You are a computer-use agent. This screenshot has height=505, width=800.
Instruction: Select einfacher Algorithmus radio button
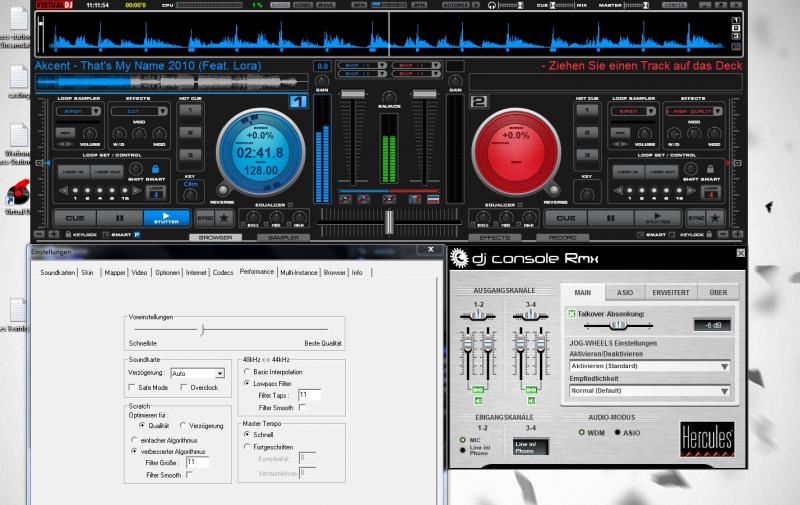click(x=134, y=440)
